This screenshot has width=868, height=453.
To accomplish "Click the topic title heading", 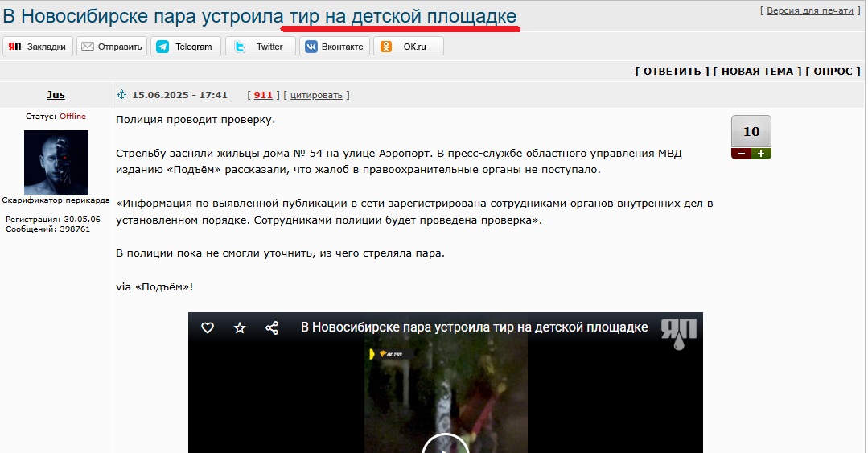I will click(x=260, y=16).
